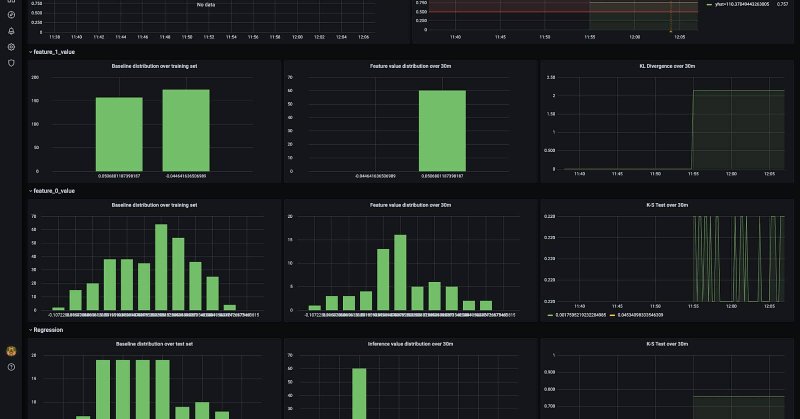Open the Configuration gear icon in sidebar
This screenshot has height=419, width=800.
pos(11,47)
